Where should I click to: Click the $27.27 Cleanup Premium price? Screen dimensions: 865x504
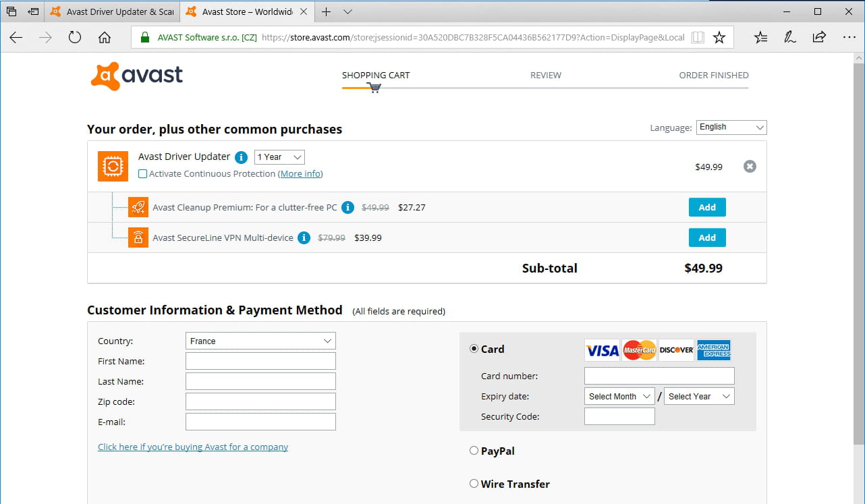pos(412,207)
